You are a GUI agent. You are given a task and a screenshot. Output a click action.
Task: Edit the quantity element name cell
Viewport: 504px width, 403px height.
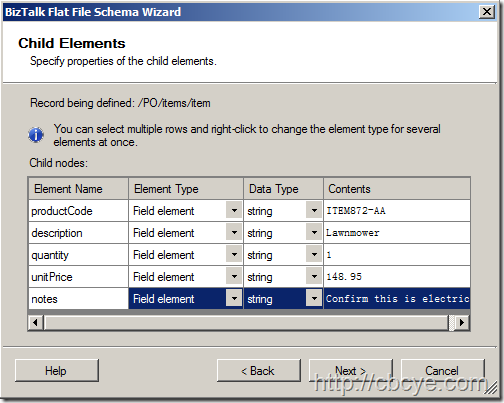pyautogui.click(x=78, y=255)
